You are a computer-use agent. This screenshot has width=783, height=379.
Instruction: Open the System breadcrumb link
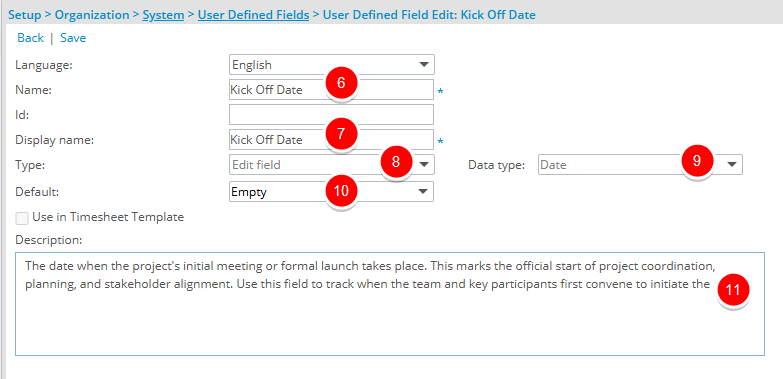pyautogui.click(x=163, y=15)
